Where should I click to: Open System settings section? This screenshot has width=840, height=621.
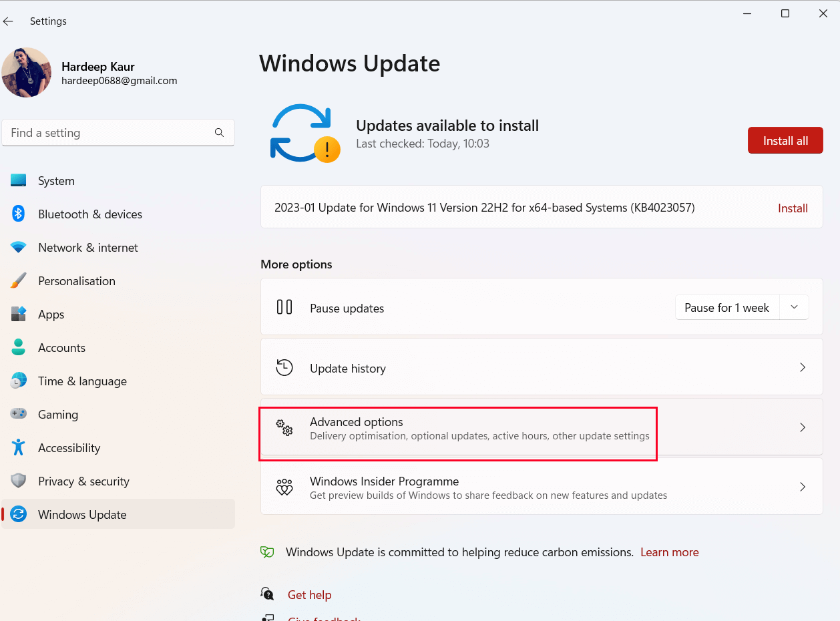click(x=118, y=181)
